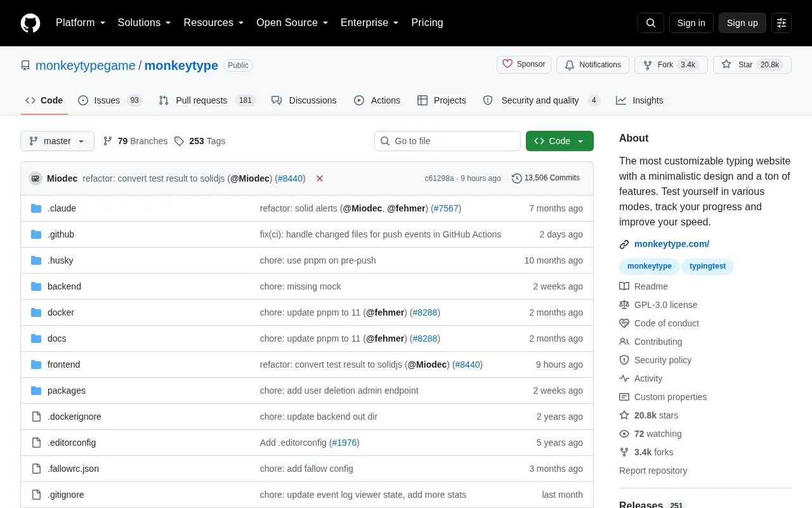Open the search magnifier button
This screenshot has height=508, width=812.
(651, 23)
